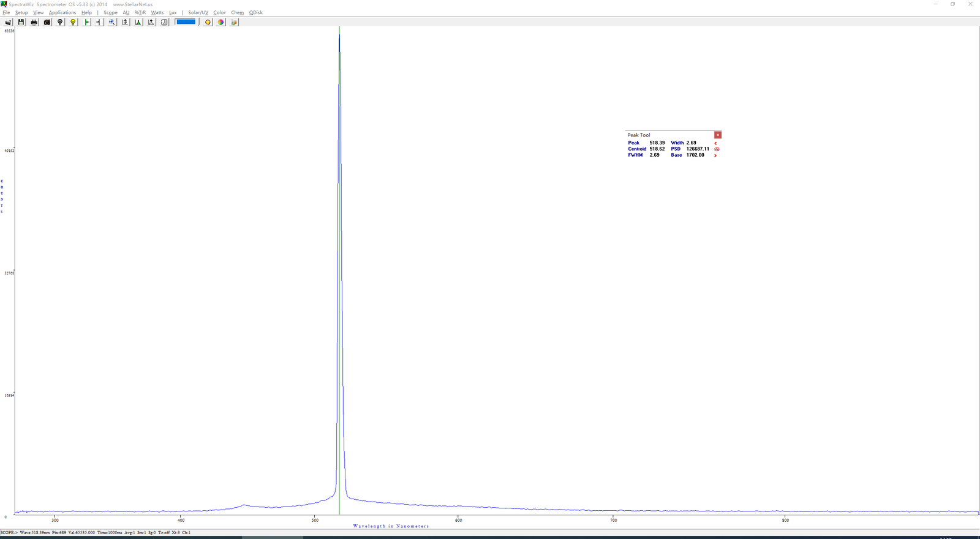Open the File menu
Image resolution: width=980 pixels, height=539 pixels.
point(6,12)
